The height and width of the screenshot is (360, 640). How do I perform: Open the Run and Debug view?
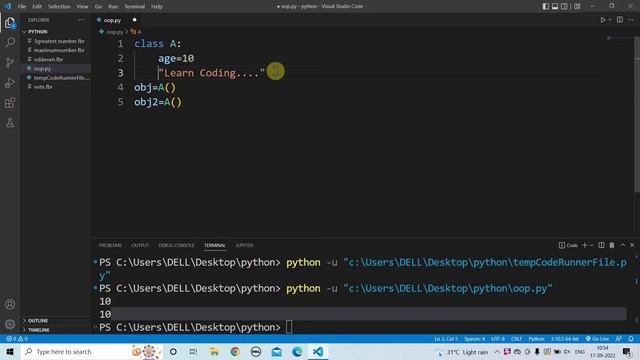point(10,83)
